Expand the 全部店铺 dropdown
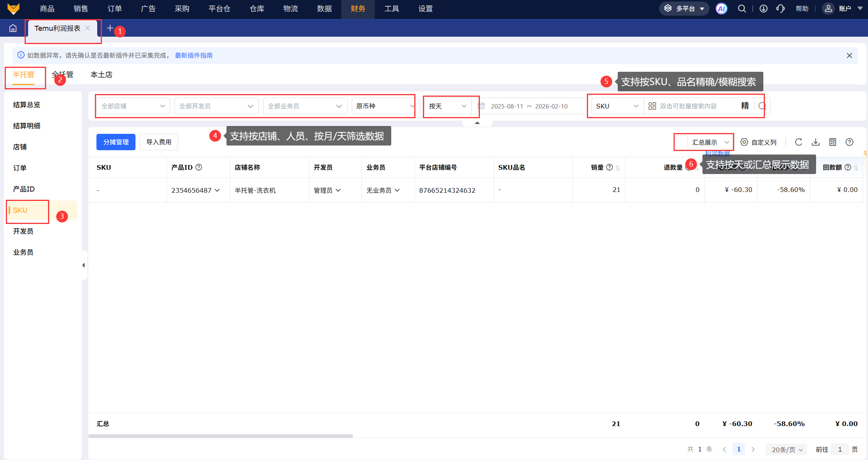This screenshot has height=460, width=868. tap(133, 106)
